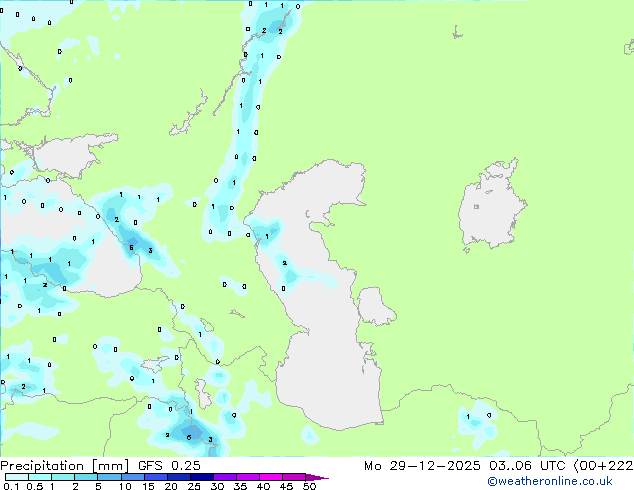Click the "25" legend scale label

(194, 486)
